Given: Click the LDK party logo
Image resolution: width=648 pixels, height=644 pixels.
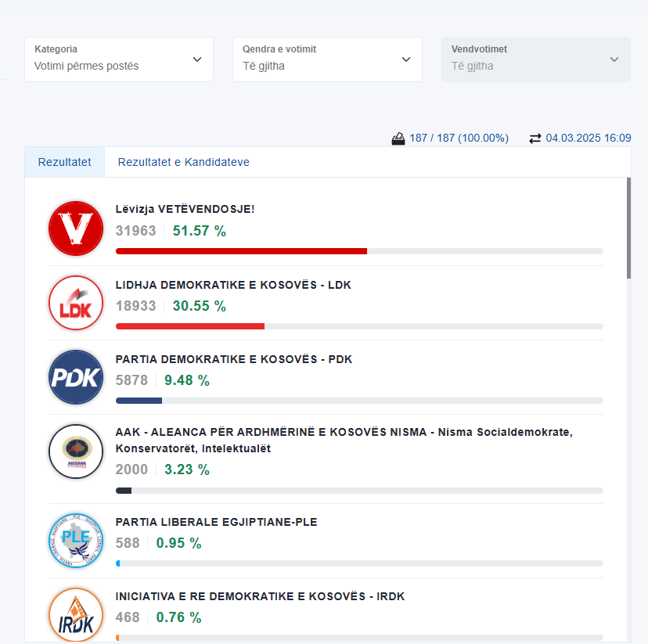Looking at the screenshot, I should pyautogui.click(x=76, y=303).
